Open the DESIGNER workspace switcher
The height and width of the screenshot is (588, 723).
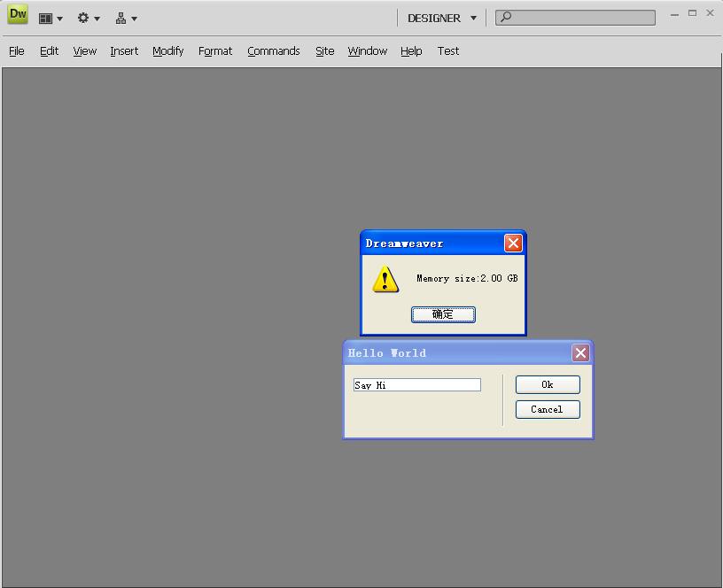click(x=442, y=19)
